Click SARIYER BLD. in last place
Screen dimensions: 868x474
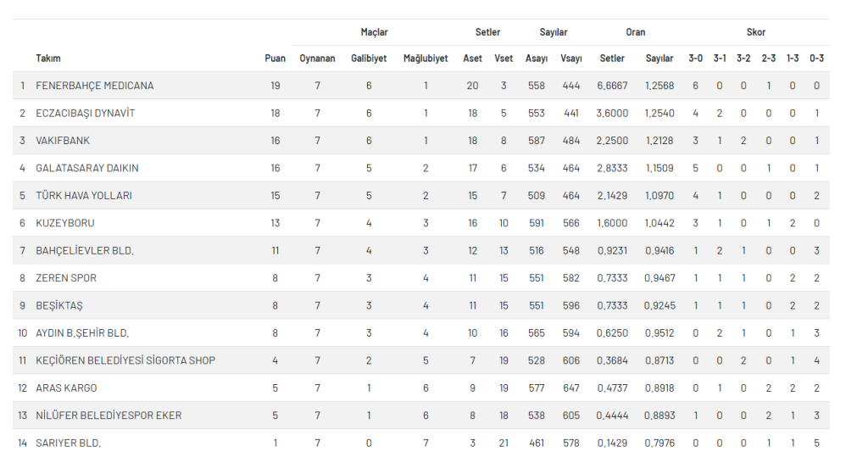(68, 443)
